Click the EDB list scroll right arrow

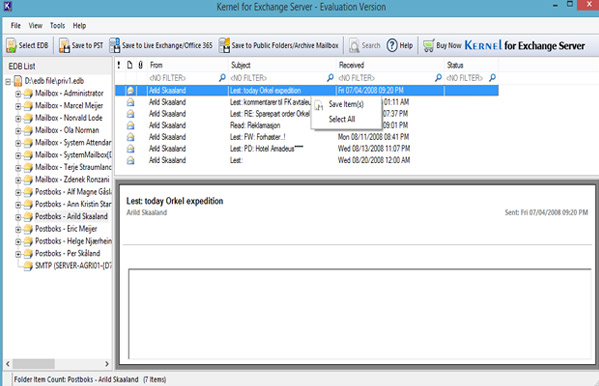click(107, 363)
